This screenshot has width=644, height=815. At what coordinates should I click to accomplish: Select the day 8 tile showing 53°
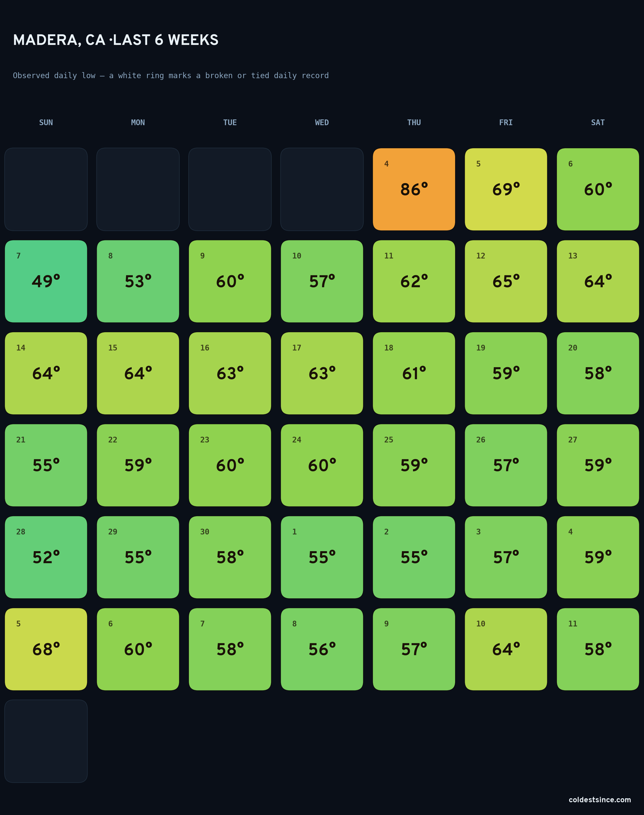coord(138,281)
